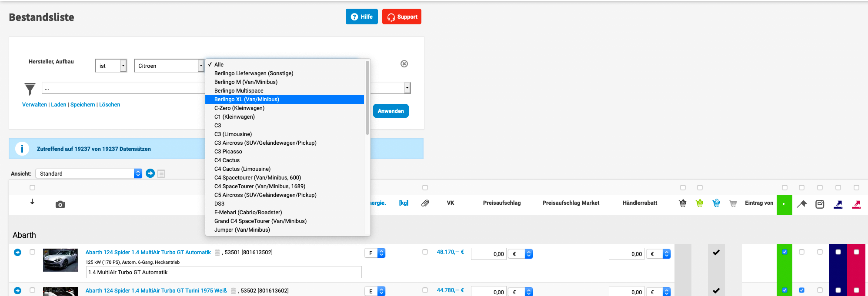
Task: Click the green shopping cart header icon
Action: pos(699,203)
